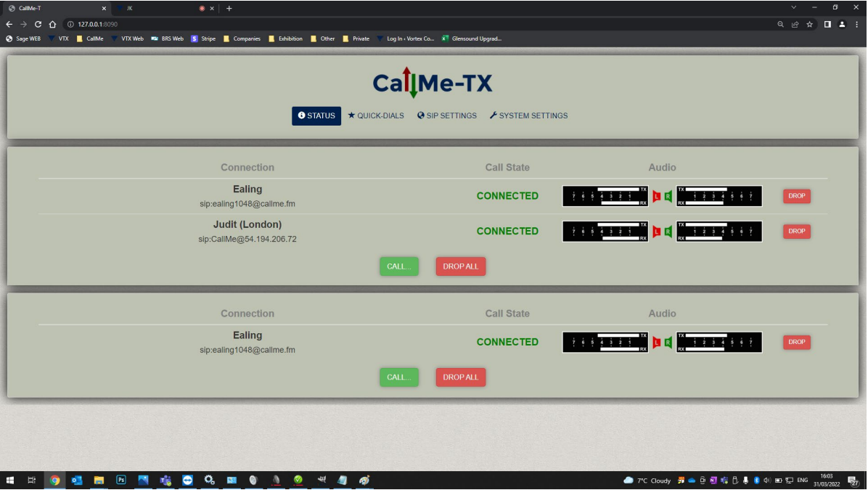Viewport: 868px width, 490px height.
Task: Toggle the L channel in the lower Ealing panel
Action: click(x=657, y=342)
